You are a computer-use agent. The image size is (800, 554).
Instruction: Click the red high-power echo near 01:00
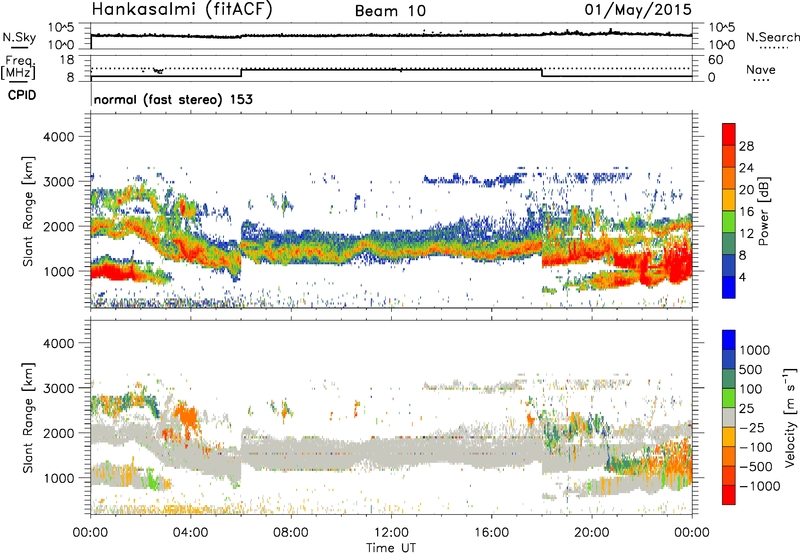click(115, 273)
